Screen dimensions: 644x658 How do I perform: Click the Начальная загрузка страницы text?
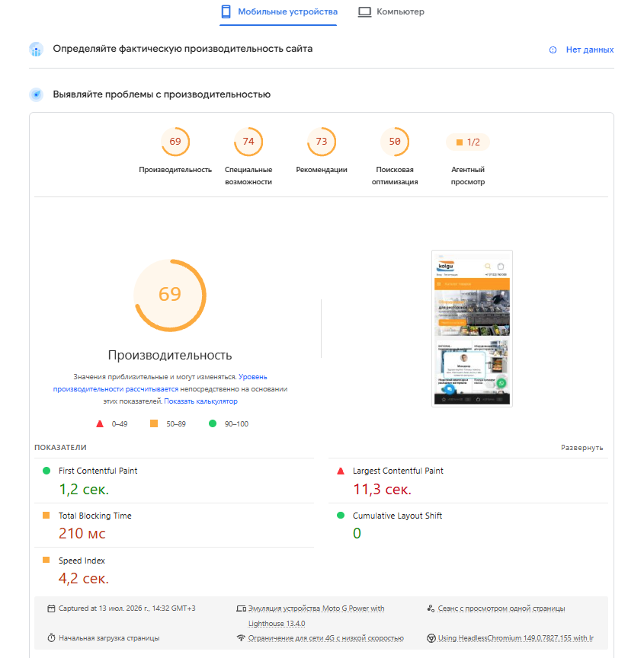click(109, 638)
